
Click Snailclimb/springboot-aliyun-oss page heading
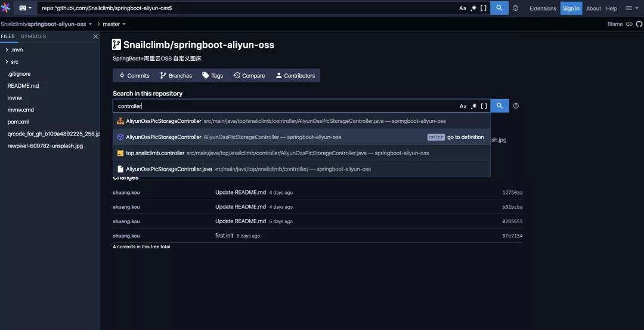(199, 45)
